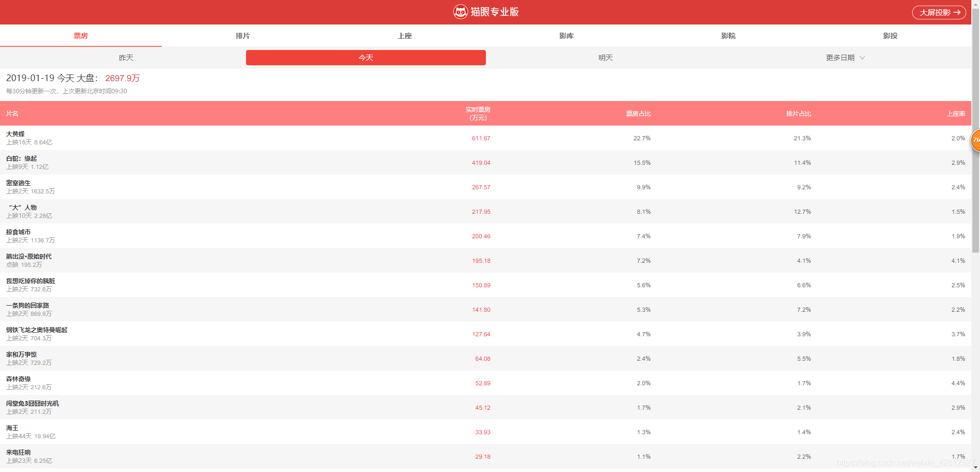Click the 猫眼专业版 title text
The width and height of the screenshot is (980, 472).
point(495,12)
